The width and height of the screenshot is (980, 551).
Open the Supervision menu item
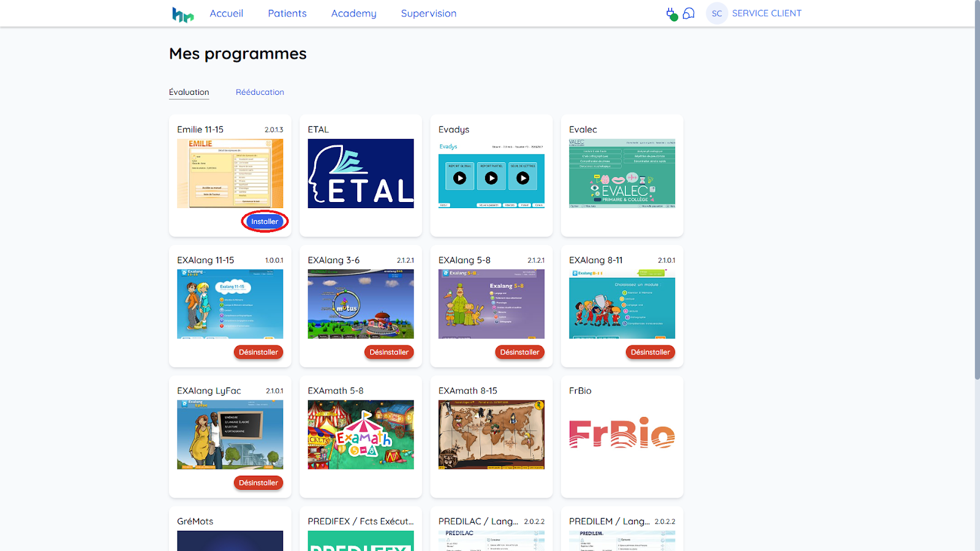click(x=429, y=13)
